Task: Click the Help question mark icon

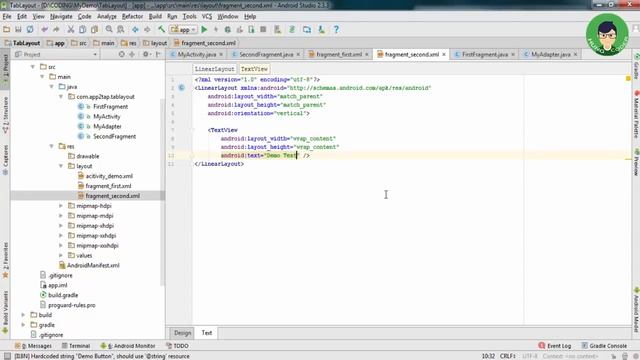Action: [336, 29]
